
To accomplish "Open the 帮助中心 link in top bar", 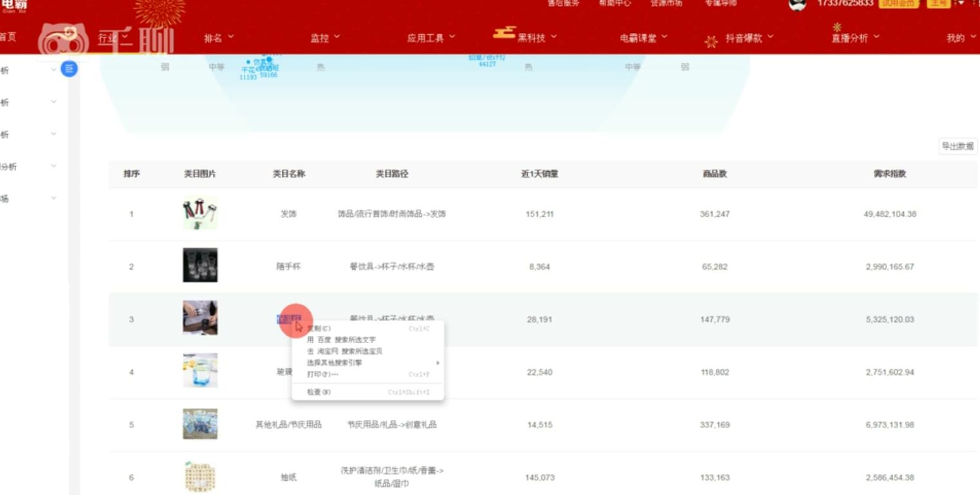I will pos(615,3).
